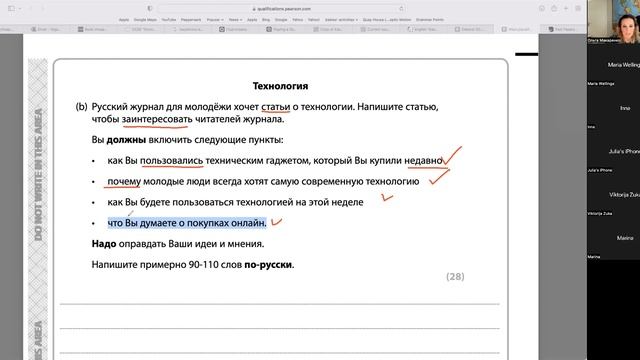Select Maria Welling participant tile
The width and height of the screenshot is (640, 360).
[613, 64]
